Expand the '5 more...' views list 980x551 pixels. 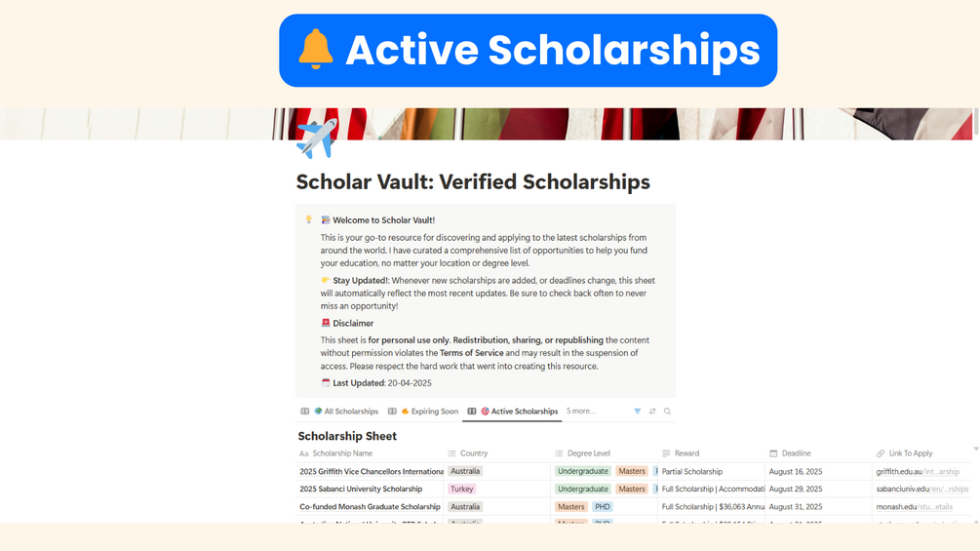tap(580, 412)
